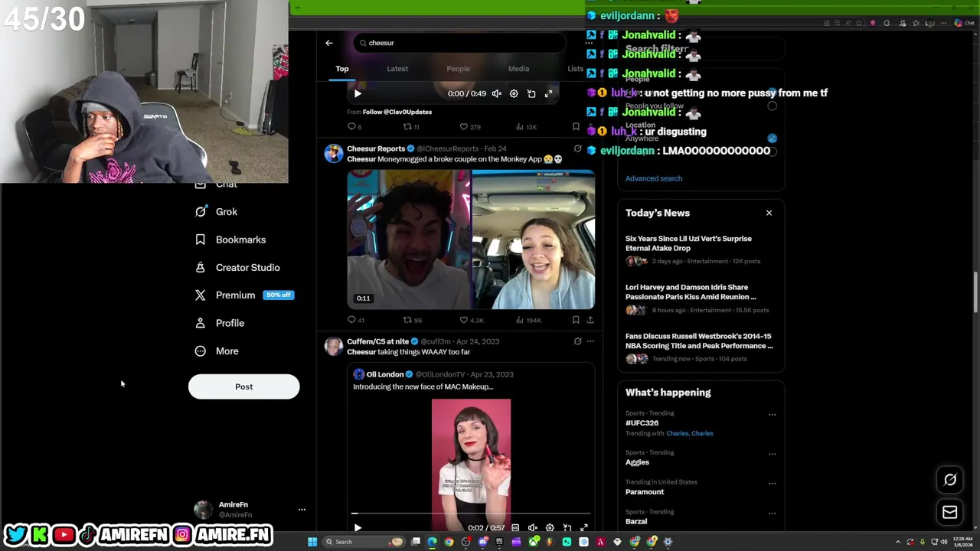Open picture-in-picture on the 0:49 video
The height and width of the screenshot is (551, 980).
(531, 93)
